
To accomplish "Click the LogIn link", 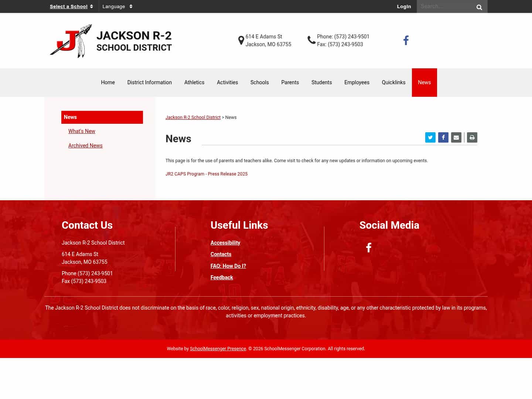I will point(404,6).
